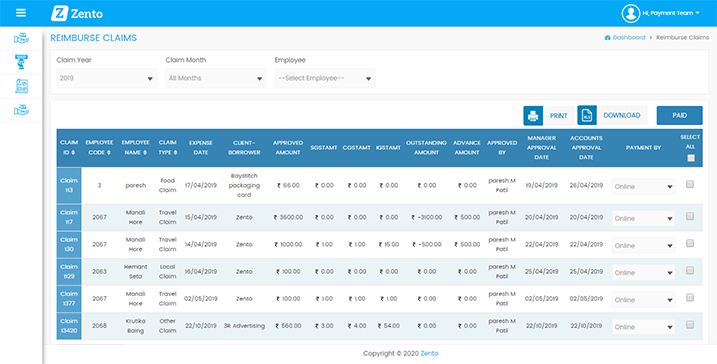Select checkbox for Claim 1377 row
The height and width of the screenshot is (364, 717).
click(x=690, y=298)
